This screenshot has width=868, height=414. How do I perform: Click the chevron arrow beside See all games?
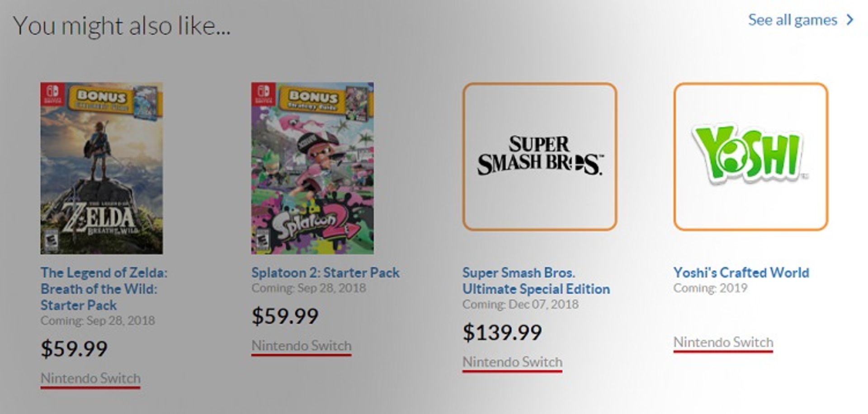point(850,20)
